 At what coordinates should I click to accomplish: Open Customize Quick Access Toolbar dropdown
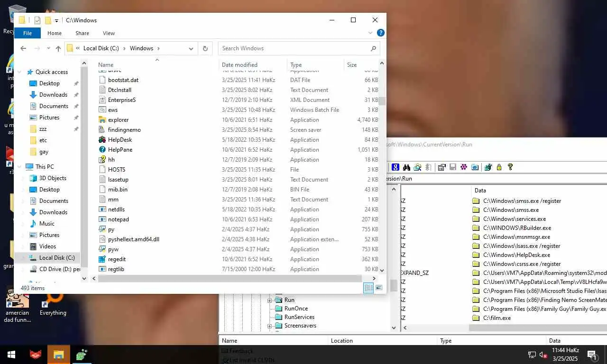point(56,20)
